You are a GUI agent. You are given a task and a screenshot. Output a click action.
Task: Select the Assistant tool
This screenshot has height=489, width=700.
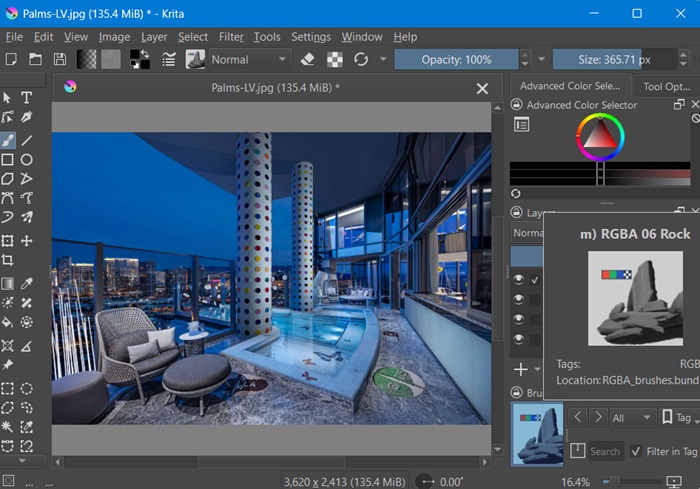tap(7, 346)
